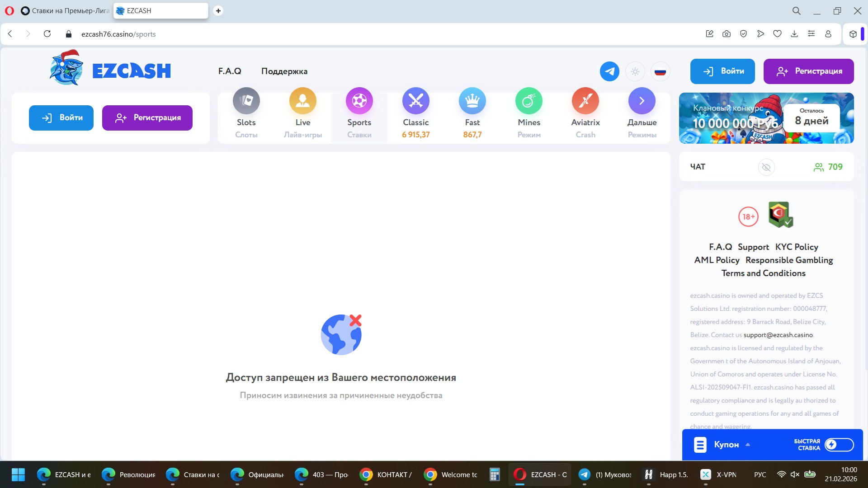868x488 pixels.
Task: Launch the Mines game mode
Action: click(x=528, y=101)
